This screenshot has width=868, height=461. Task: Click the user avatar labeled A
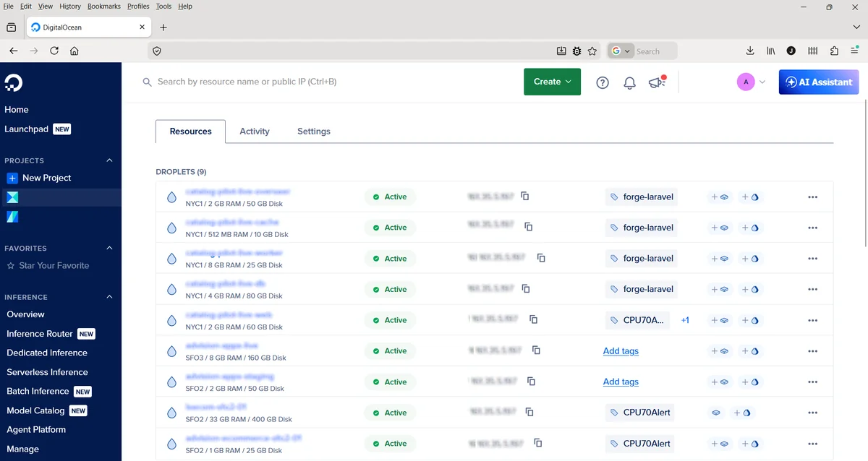click(746, 82)
